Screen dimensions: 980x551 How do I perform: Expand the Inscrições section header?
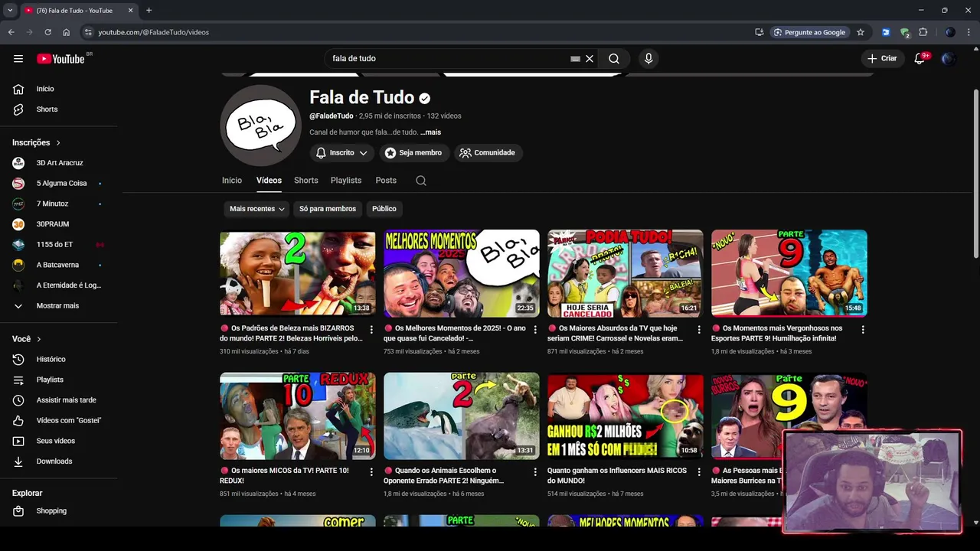tap(37, 142)
